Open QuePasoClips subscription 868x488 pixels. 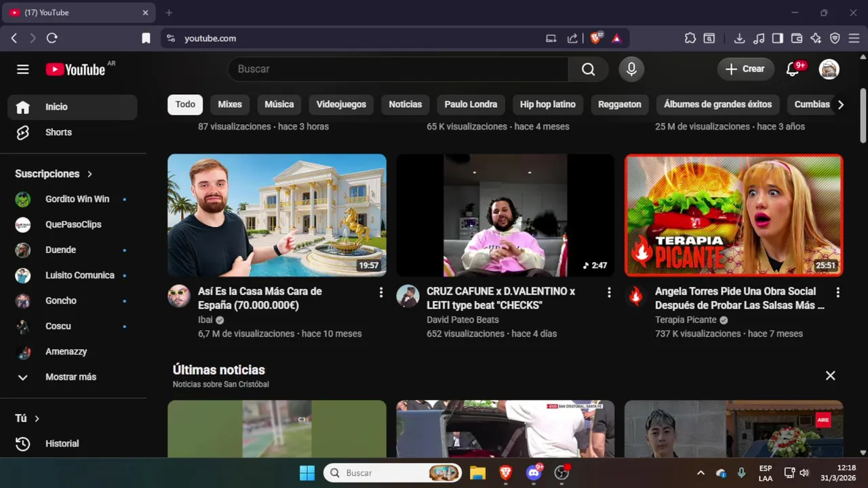pyautogui.click(x=73, y=224)
